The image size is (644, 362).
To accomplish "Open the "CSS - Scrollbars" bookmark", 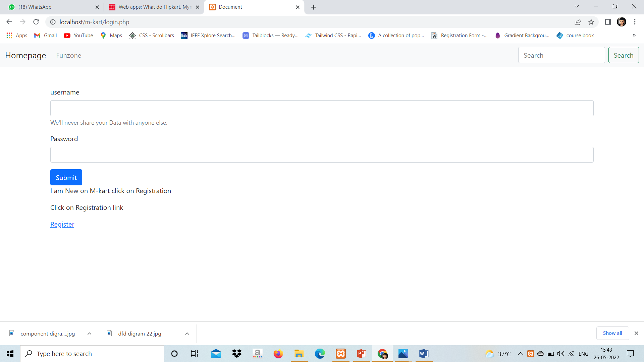I will [151, 35].
